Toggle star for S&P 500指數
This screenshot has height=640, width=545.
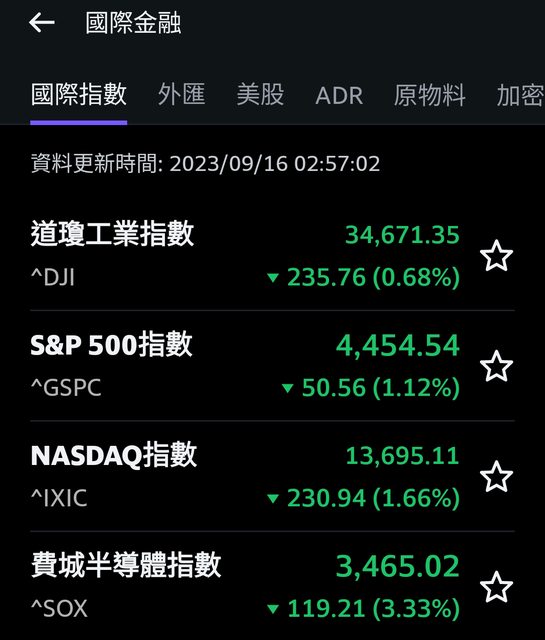[496, 366]
